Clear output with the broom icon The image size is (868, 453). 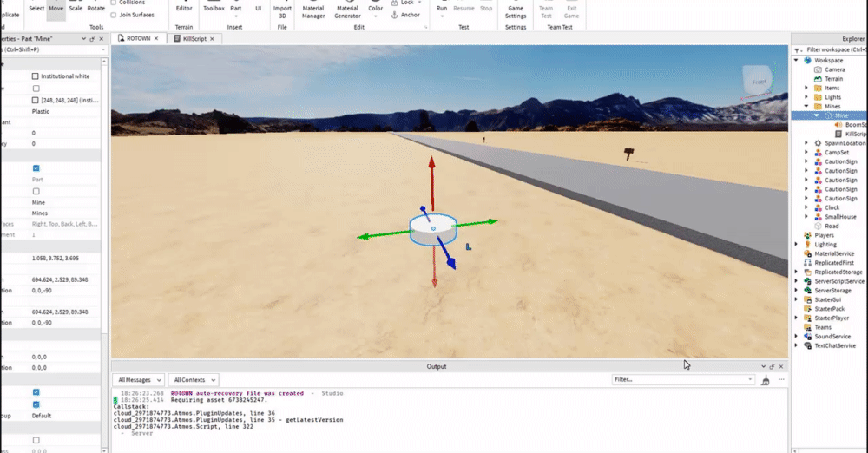[766, 380]
